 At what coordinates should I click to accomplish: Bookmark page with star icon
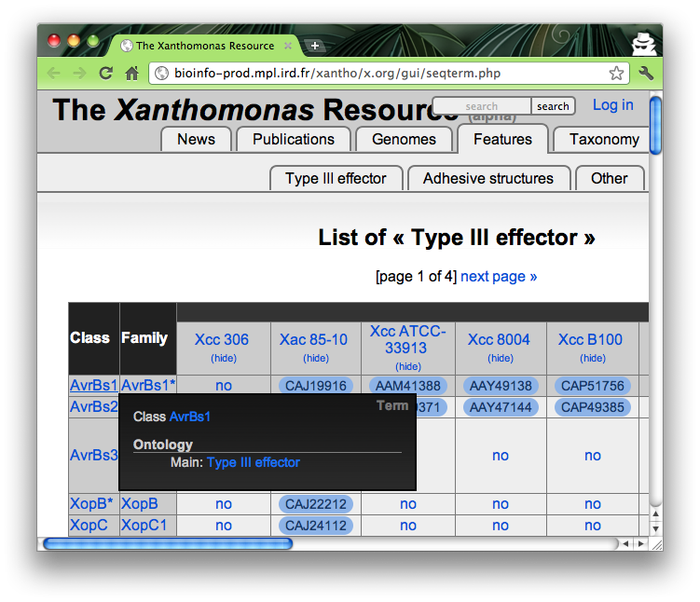[616, 73]
